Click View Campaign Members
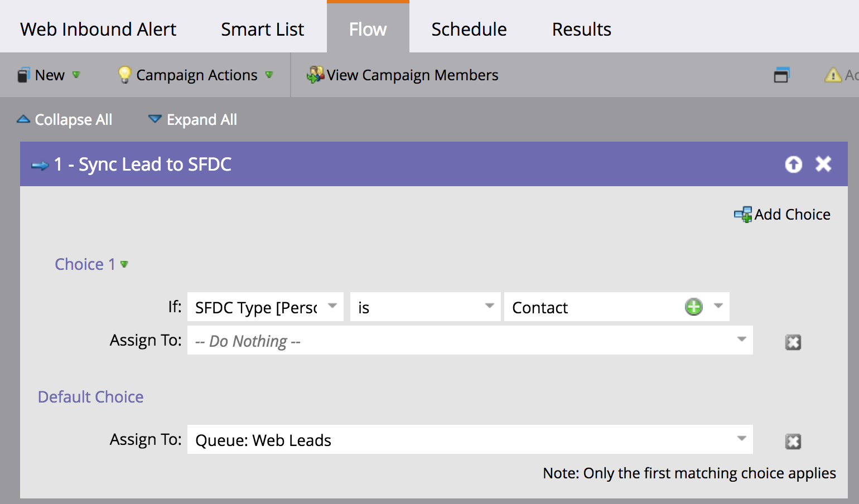Viewport: 859px width, 504px height. [403, 75]
